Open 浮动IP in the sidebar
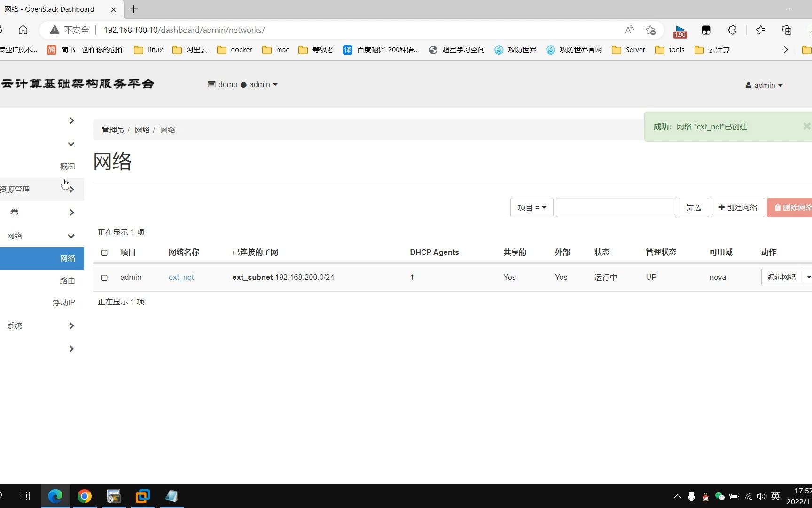The width and height of the screenshot is (812, 508). 63,302
